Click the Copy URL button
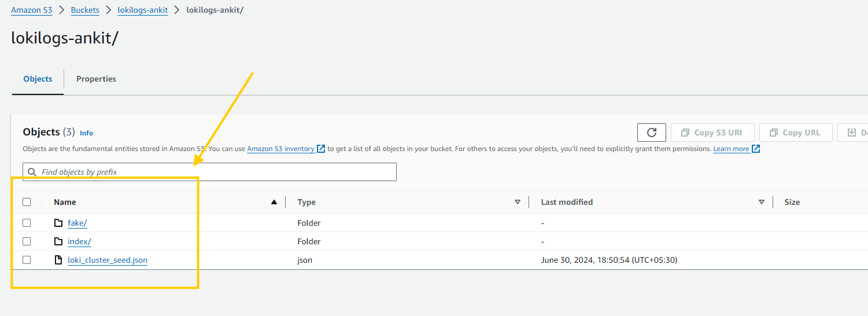Viewport: 868px width, 316px height. point(795,133)
